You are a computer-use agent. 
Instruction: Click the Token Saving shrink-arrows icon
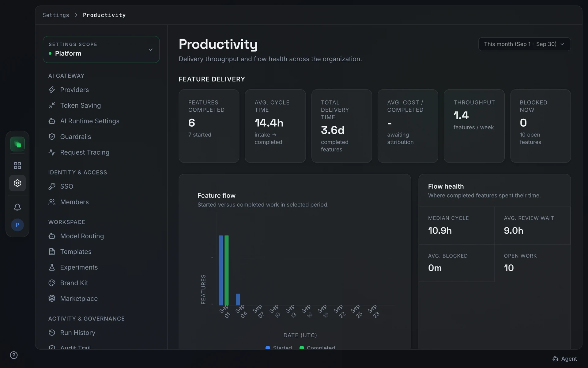pos(52,105)
